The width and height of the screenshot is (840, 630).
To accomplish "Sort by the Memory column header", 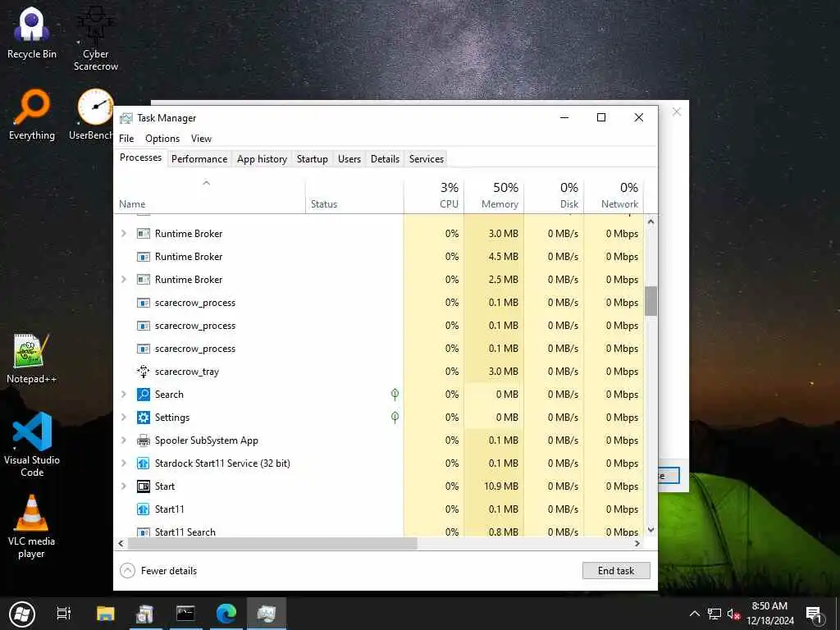I will [494, 195].
